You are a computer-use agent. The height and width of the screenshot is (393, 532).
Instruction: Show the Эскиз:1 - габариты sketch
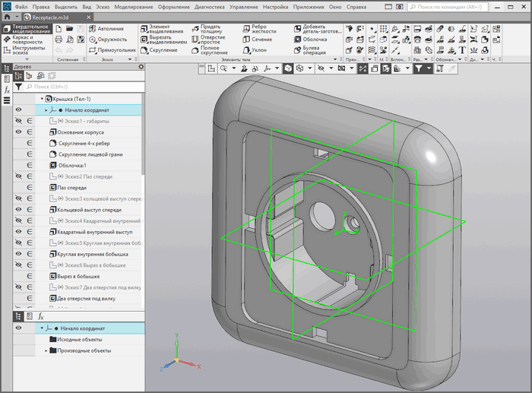click(18, 121)
